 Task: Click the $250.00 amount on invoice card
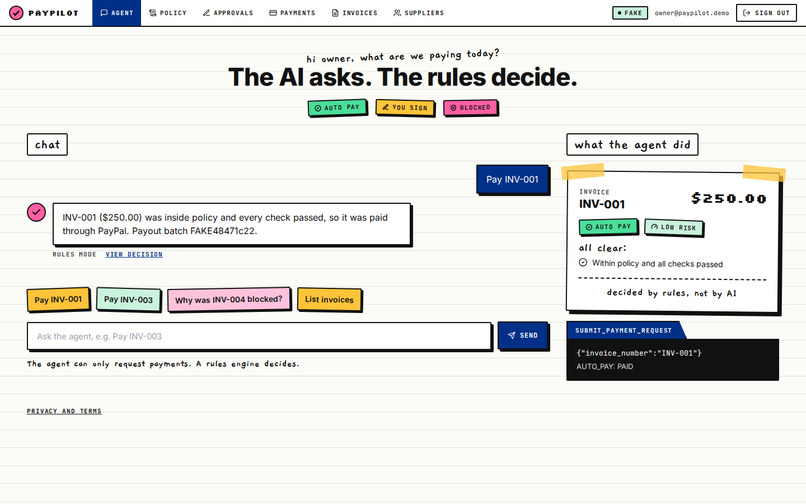[x=728, y=198]
